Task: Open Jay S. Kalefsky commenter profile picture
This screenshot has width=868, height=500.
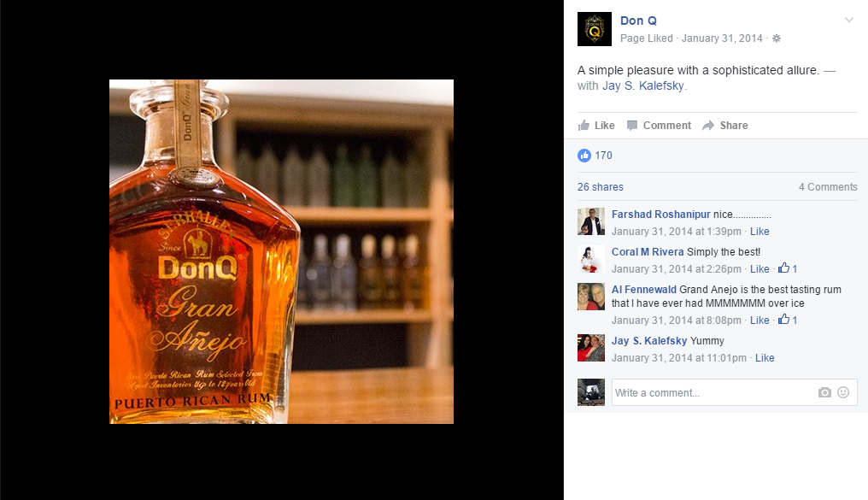Action: 590,348
